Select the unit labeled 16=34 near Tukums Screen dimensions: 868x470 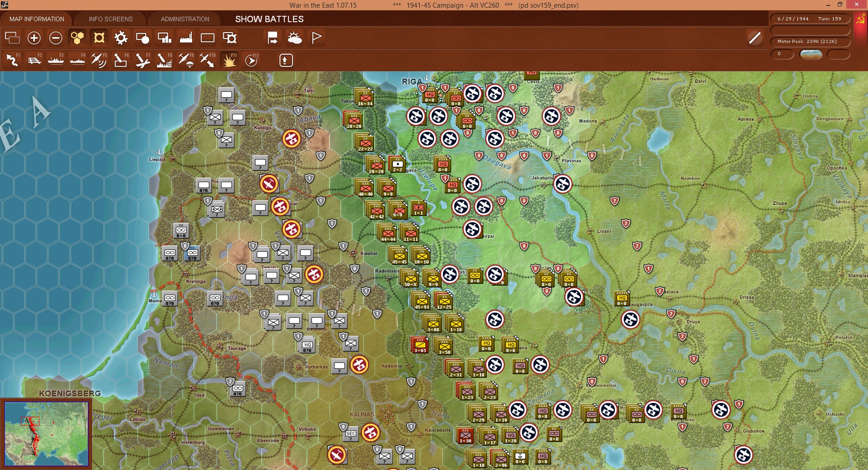coord(365,98)
